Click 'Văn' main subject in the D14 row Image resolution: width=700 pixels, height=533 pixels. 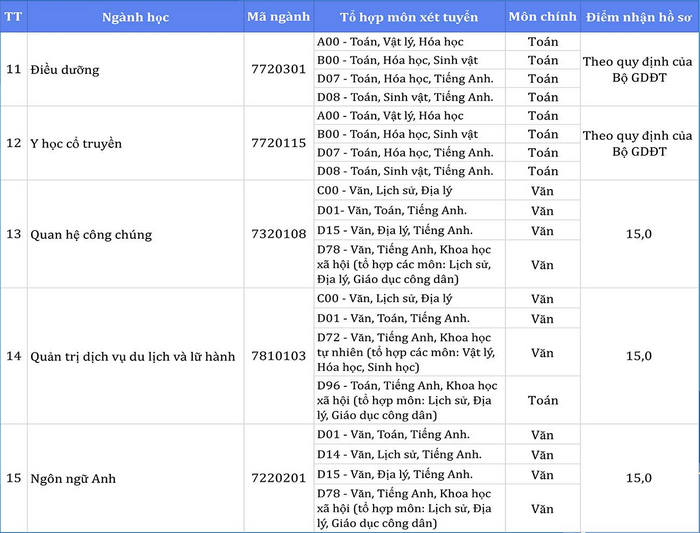(542, 455)
